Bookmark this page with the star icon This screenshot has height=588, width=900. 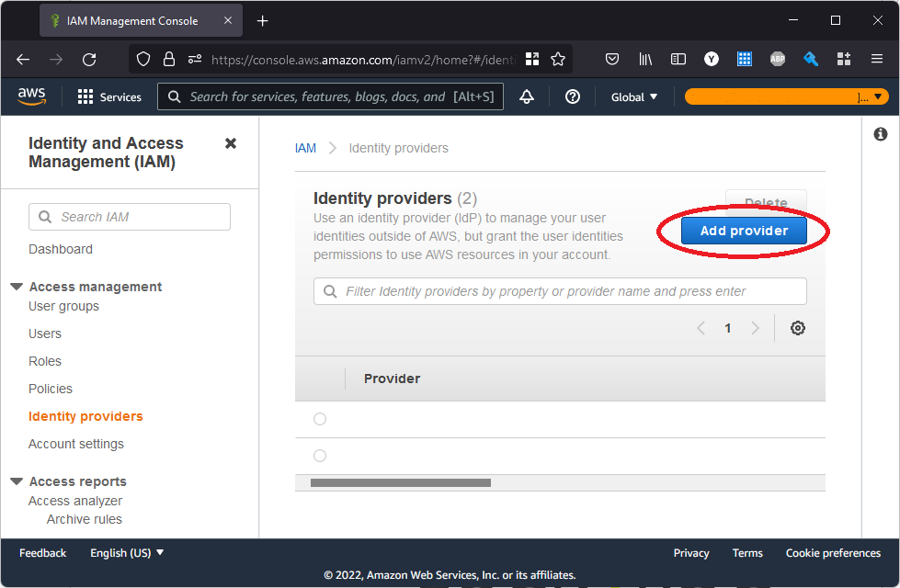558,59
